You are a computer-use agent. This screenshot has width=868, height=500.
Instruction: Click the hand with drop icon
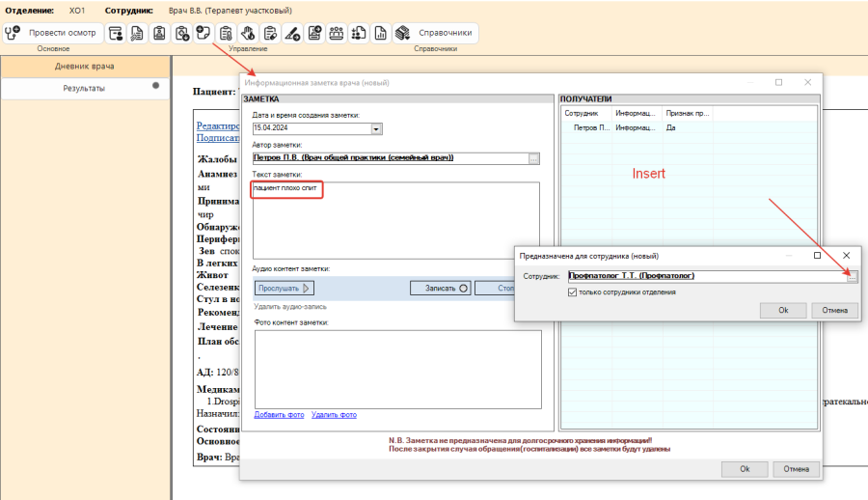248,33
